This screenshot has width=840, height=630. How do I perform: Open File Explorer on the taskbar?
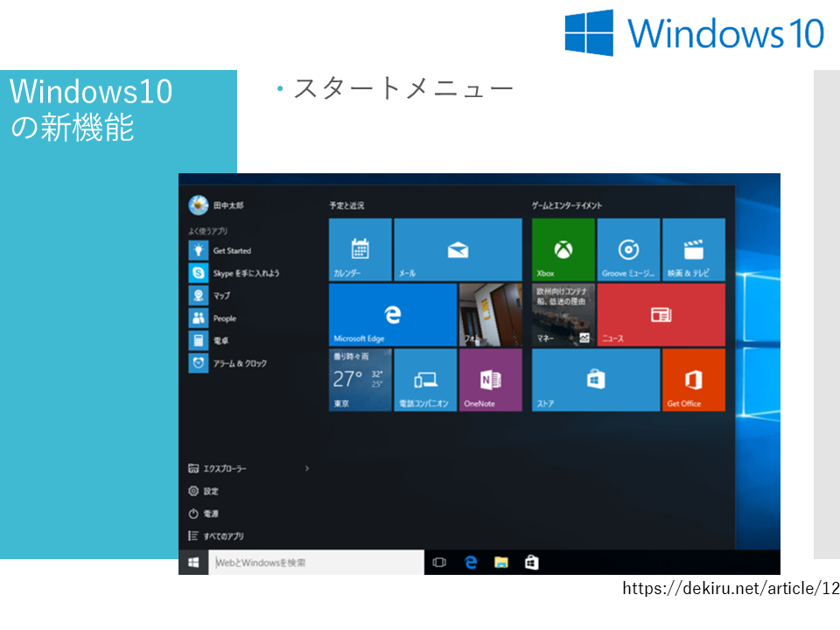(500, 562)
